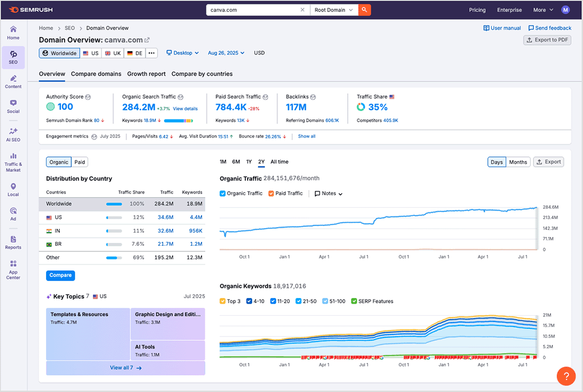Viewport: 583px width, 392px height.
Task: Click the Backlinks globe info icon
Action: pyautogui.click(x=313, y=97)
